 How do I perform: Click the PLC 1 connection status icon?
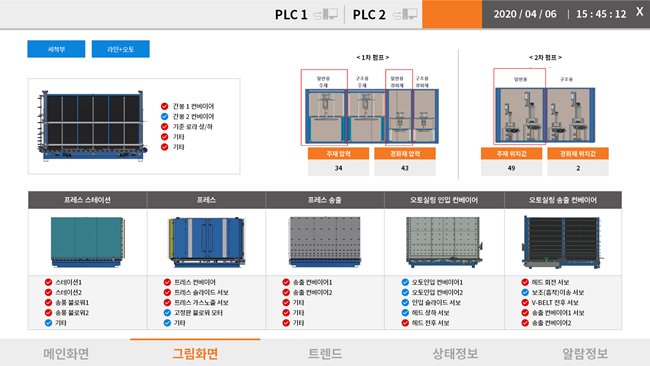[325, 15]
